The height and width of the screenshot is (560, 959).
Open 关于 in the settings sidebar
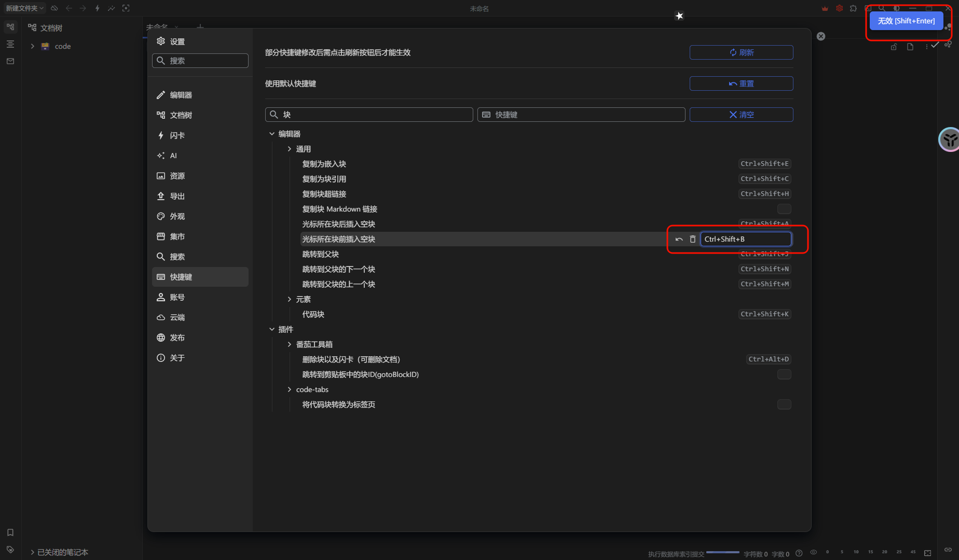click(x=200, y=358)
